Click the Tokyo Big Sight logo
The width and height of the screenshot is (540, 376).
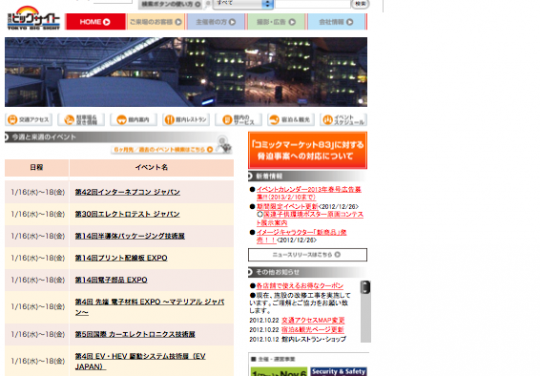pyautogui.click(x=33, y=18)
